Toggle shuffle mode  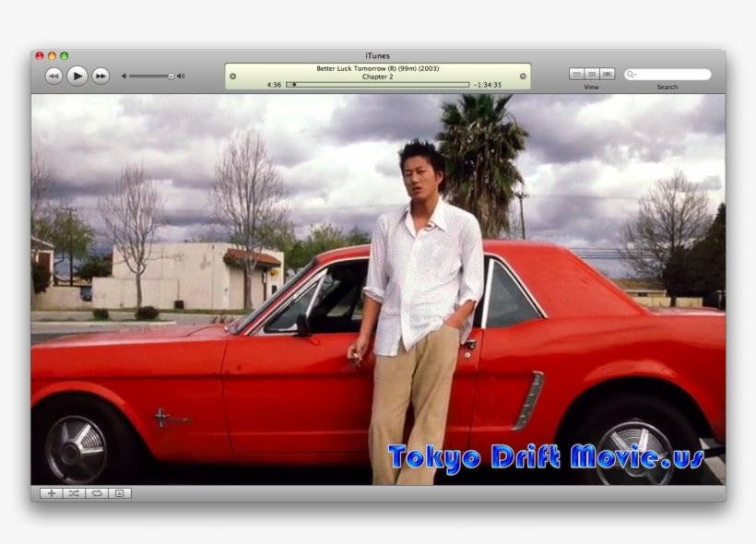pyautogui.click(x=74, y=493)
